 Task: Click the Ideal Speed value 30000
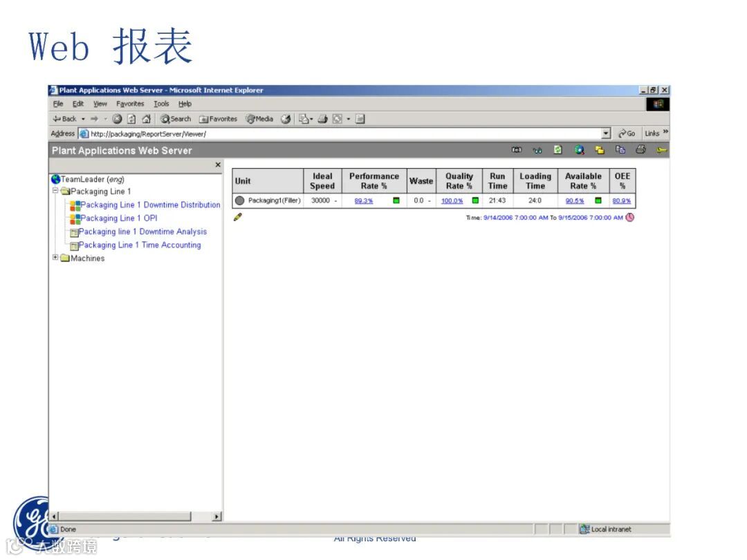click(x=321, y=200)
